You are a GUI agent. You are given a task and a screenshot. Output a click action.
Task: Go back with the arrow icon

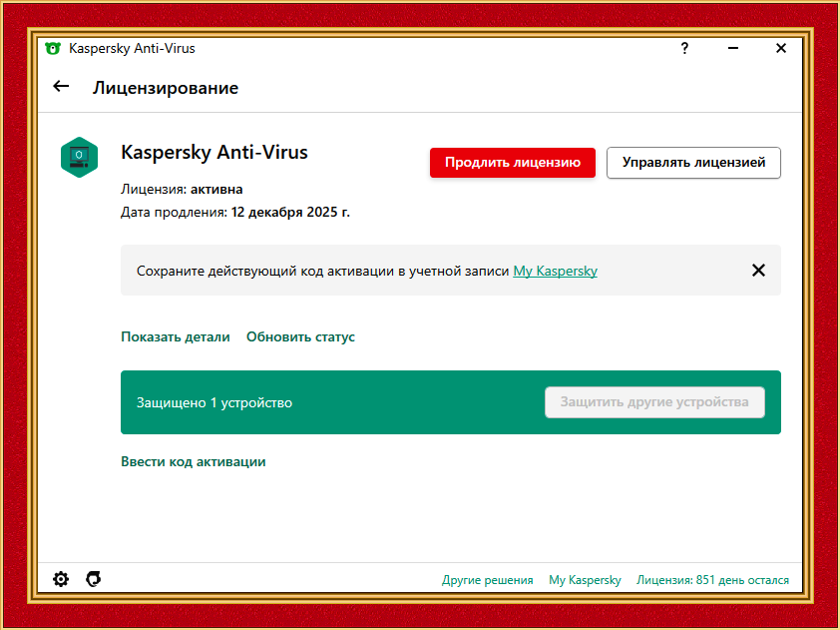point(61,86)
